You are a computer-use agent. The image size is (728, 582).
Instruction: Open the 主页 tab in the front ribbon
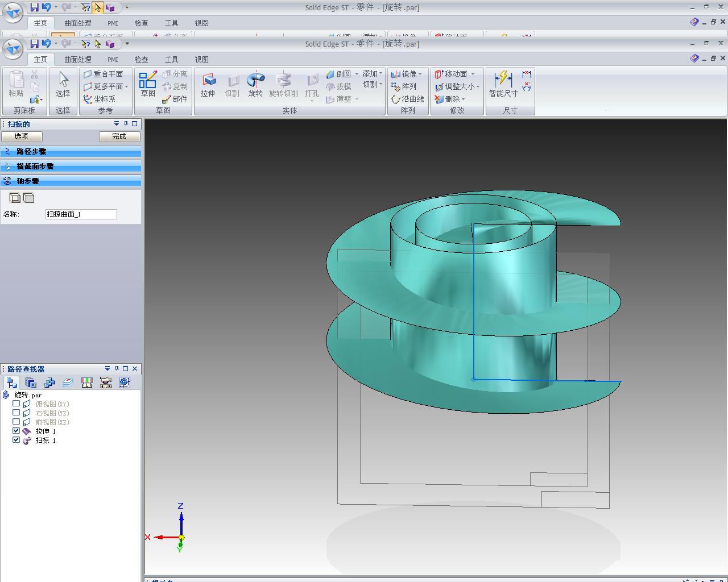click(x=40, y=59)
